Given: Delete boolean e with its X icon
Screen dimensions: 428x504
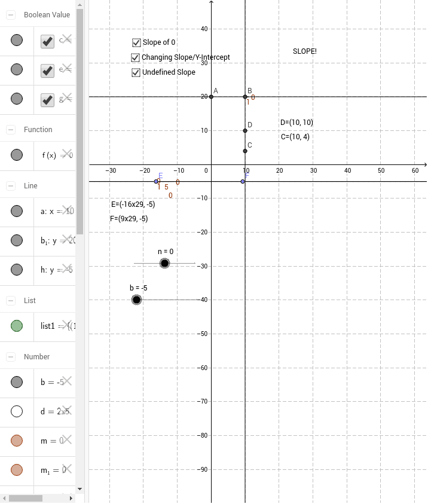Looking at the screenshot, I should point(67,68).
